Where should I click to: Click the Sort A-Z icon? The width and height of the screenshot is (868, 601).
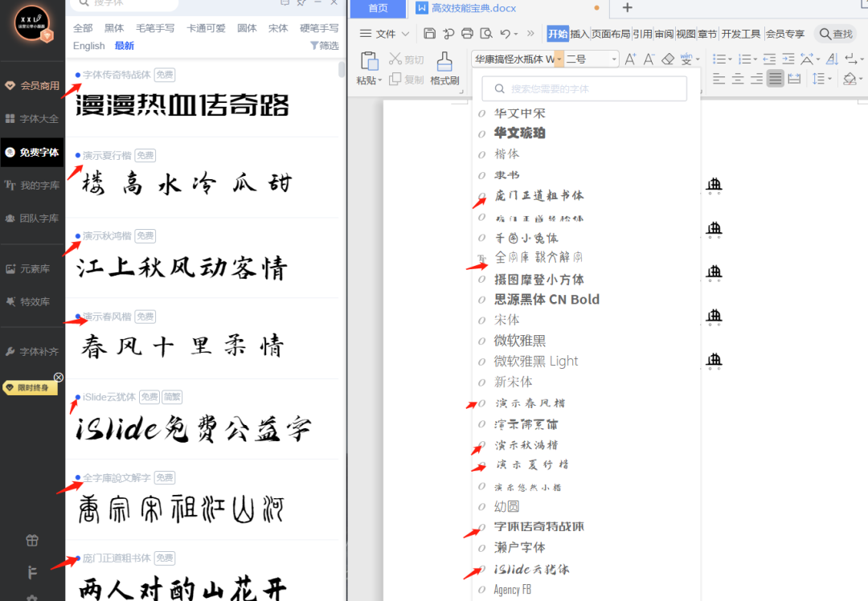tap(832, 59)
